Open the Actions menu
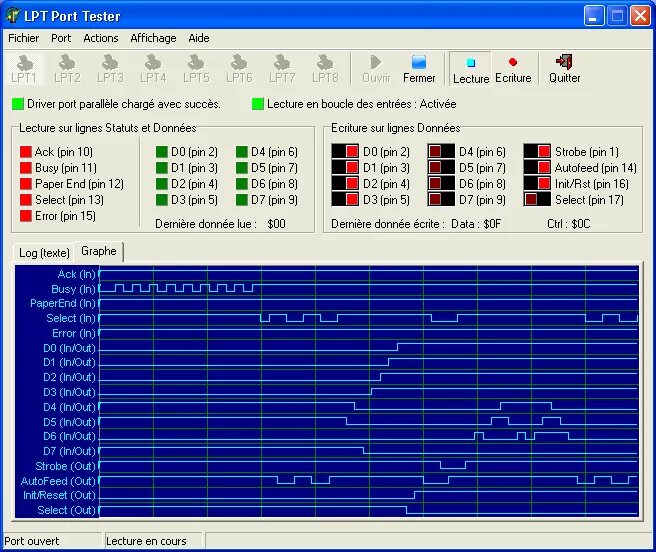 (101, 38)
